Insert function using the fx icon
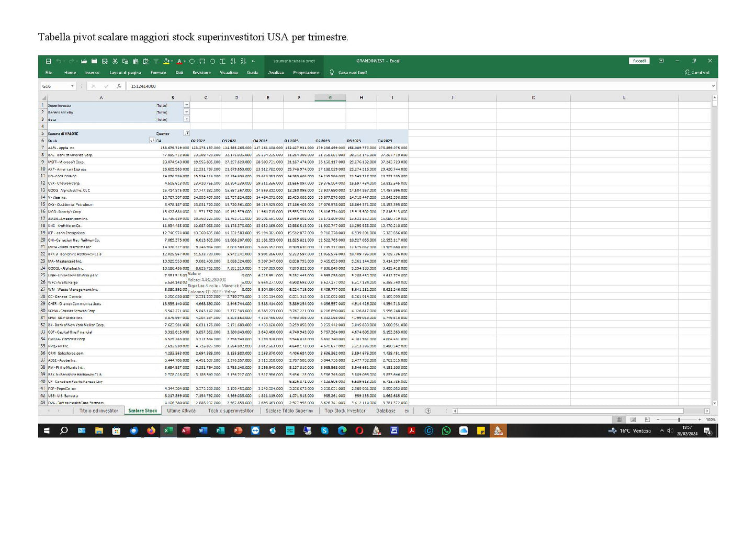This screenshot has width=756, height=534. tap(119, 86)
